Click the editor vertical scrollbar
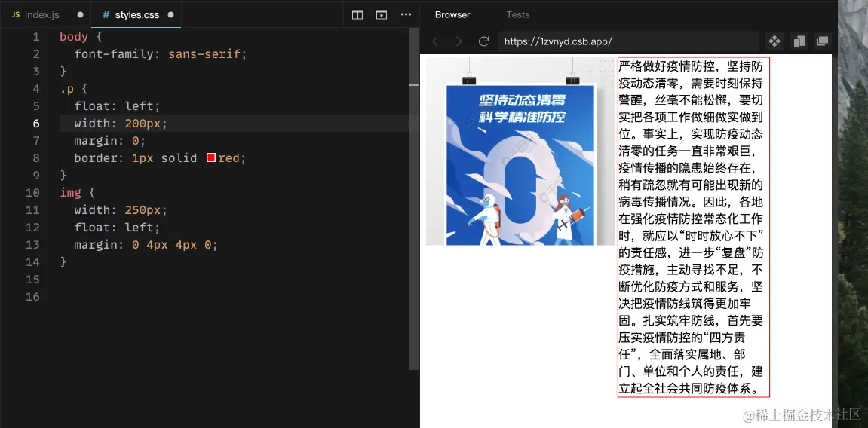 click(x=414, y=199)
